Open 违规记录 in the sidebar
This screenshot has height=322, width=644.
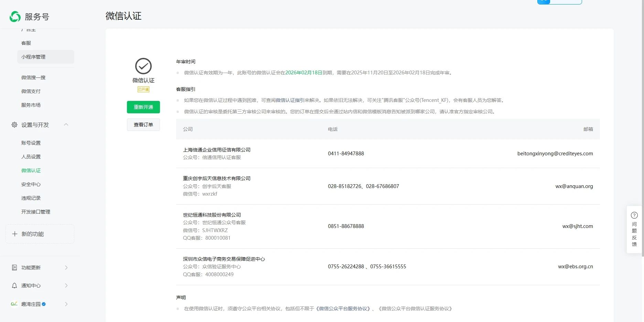(31, 198)
